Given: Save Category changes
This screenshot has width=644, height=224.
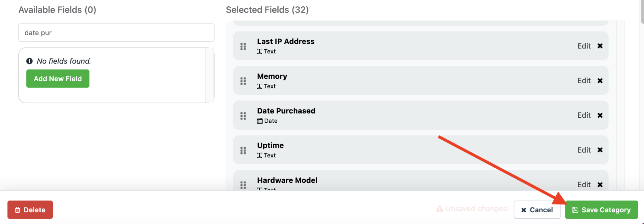Looking at the screenshot, I should pyautogui.click(x=602, y=210).
